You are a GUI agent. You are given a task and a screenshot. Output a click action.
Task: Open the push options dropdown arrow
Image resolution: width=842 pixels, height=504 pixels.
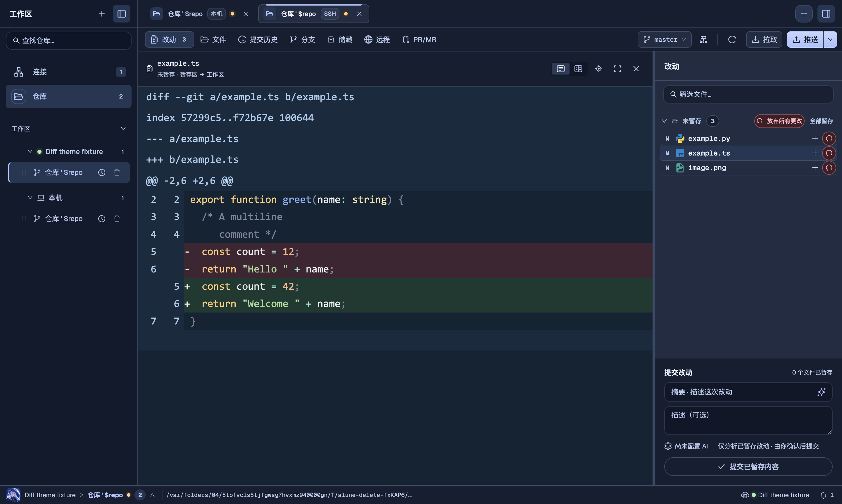tap(830, 40)
